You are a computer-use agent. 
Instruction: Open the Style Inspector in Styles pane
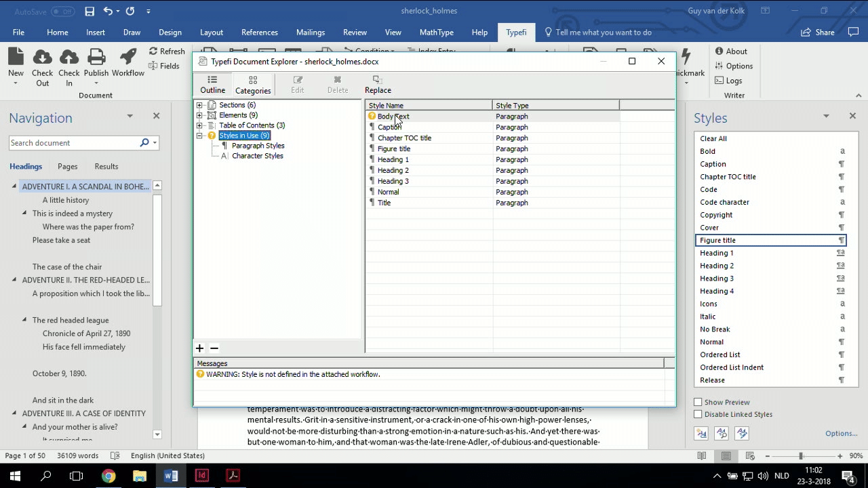click(x=722, y=433)
